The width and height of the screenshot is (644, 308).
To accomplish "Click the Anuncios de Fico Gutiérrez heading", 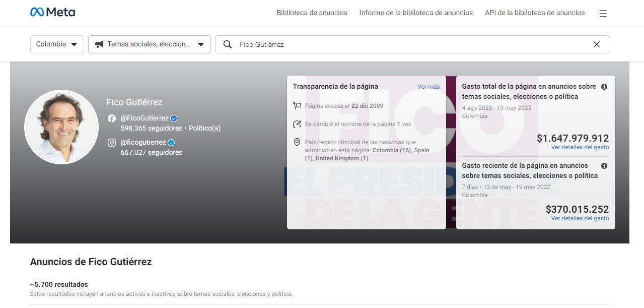I will point(91,262).
